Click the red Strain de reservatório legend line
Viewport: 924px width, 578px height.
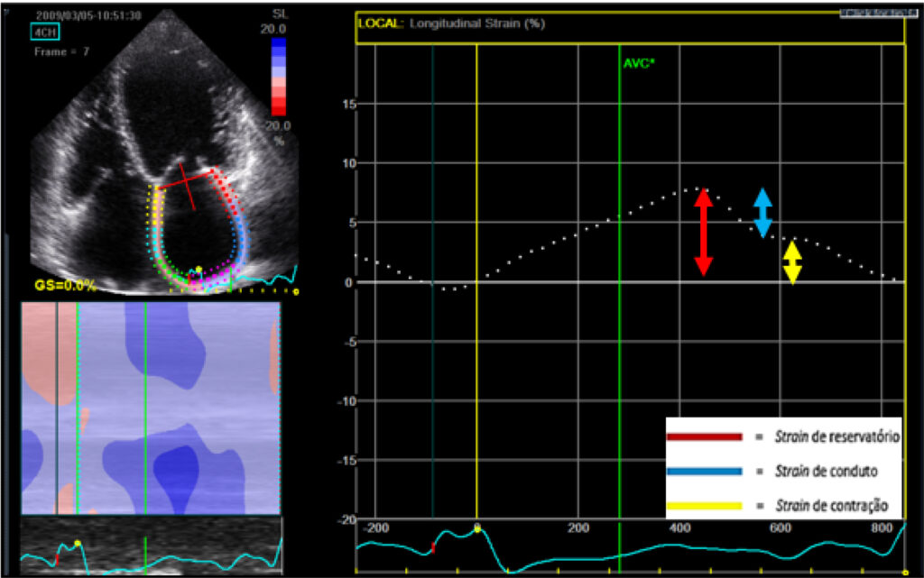[x=704, y=436]
